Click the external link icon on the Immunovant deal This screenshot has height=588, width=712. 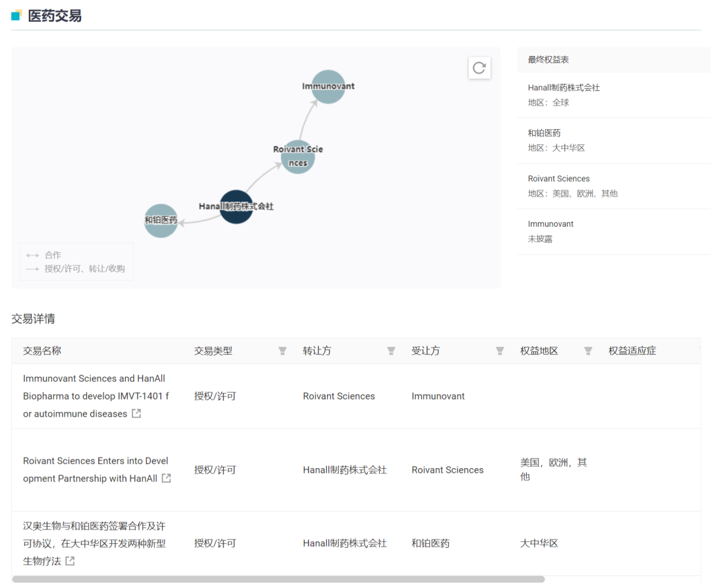(x=135, y=414)
